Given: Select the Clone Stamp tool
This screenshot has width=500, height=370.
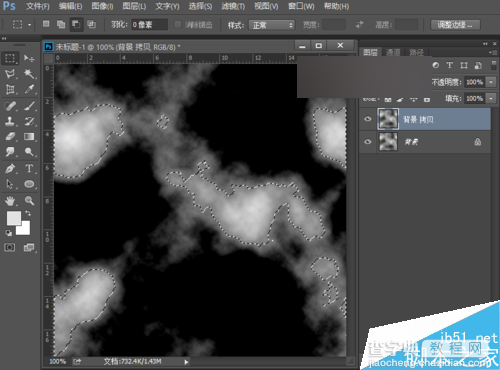Looking at the screenshot, I should (10, 121).
